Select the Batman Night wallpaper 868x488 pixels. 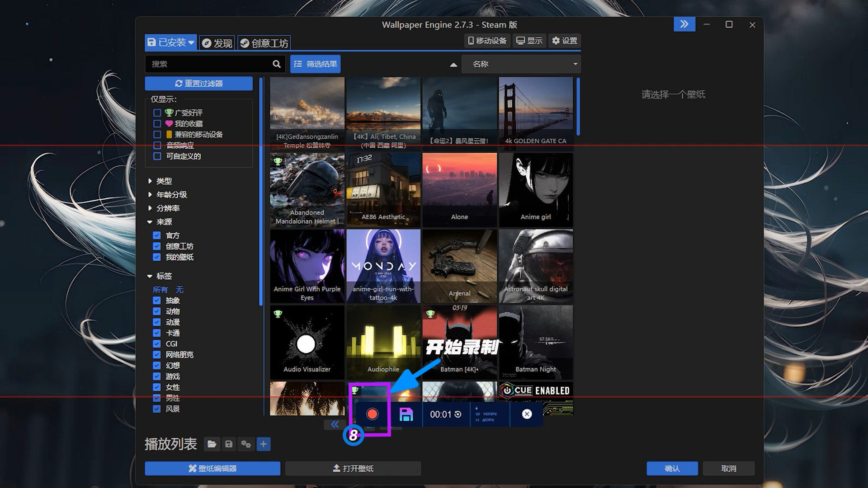click(536, 343)
